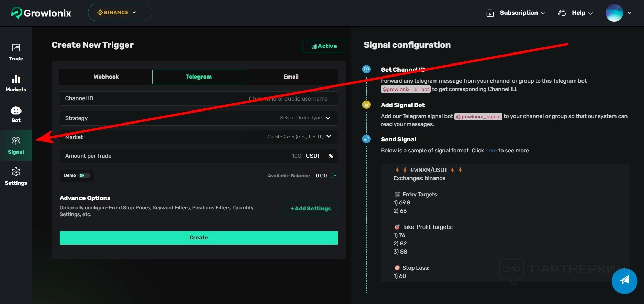Viewport: 644px width, 304px height.
Task: Open the Markets section in the sidebar
Action: click(16, 83)
